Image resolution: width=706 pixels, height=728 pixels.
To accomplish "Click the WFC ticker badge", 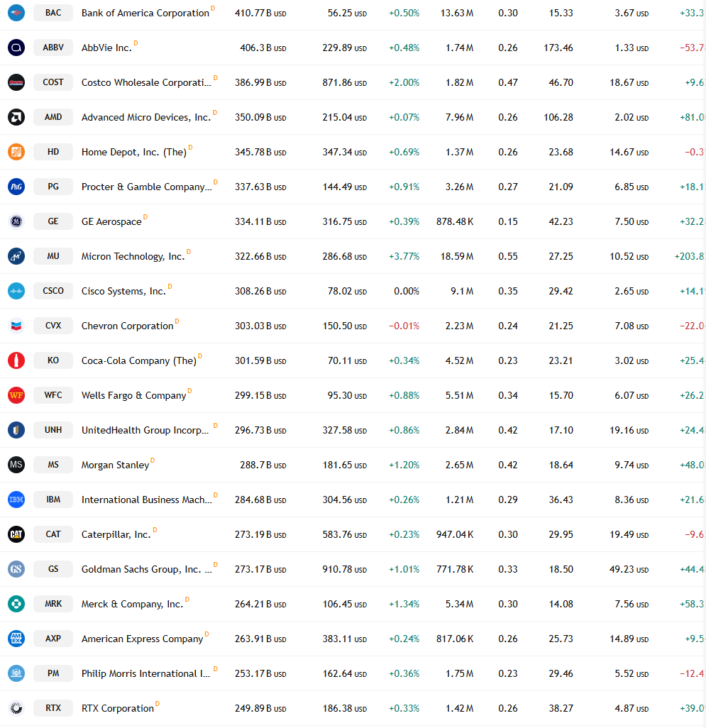I will point(53,395).
